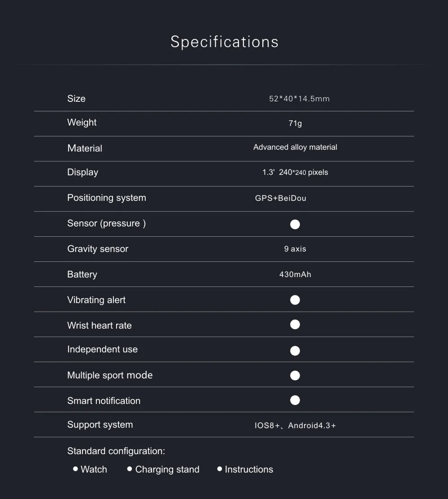Click the Wrist heart rate indicator dot
The height and width of the screenshot is (499, 448).
click(x=295, y=324)
